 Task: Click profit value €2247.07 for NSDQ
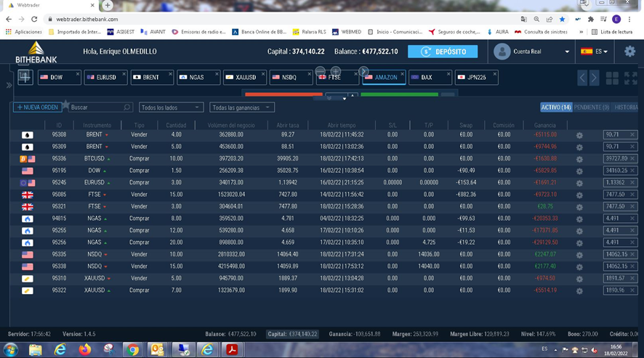(545, 255)
